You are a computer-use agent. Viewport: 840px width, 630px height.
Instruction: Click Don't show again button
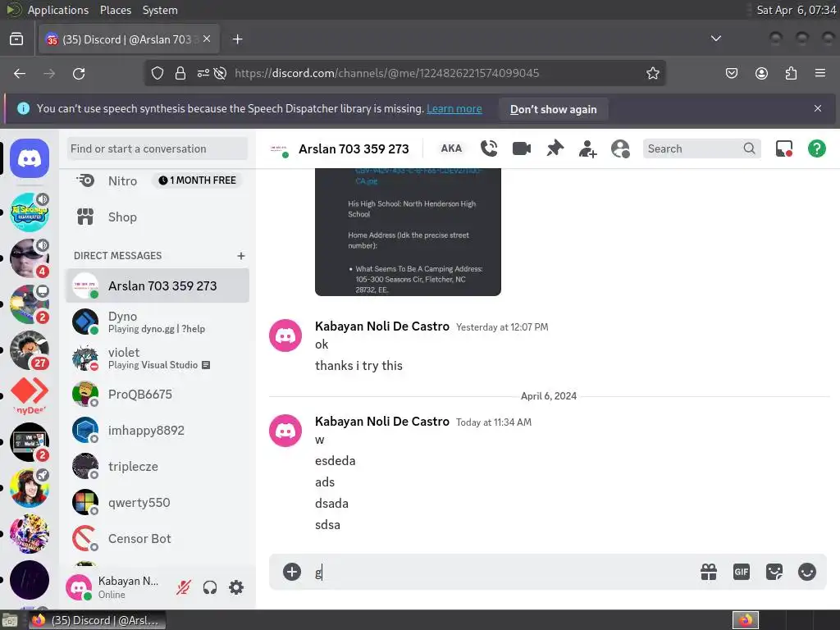point(554,109)
